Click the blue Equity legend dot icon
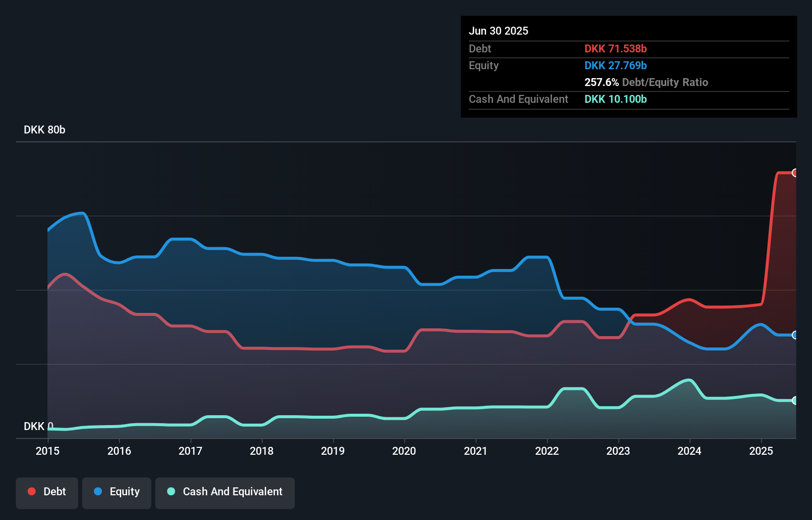 pyautogui.click(x=97, y=491)
